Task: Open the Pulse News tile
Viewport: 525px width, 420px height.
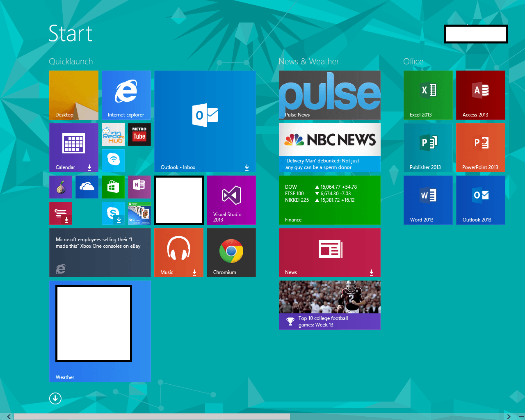Action: 330,95
